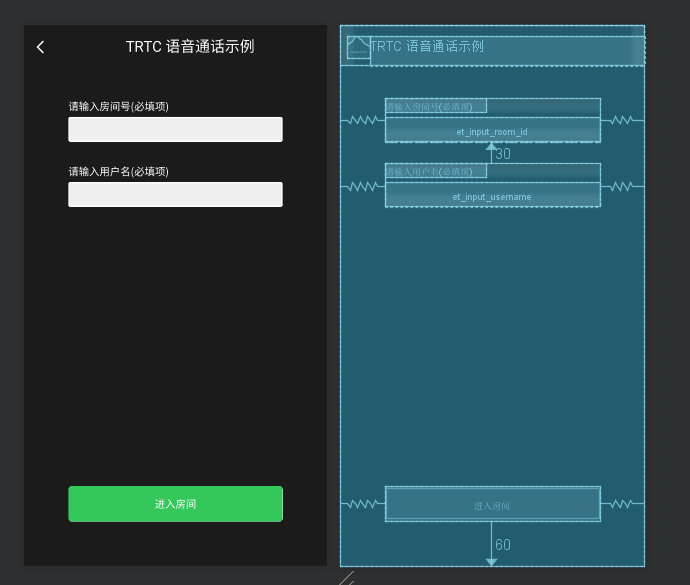
Task: Click the back arrow in design preview
Action: (40, 47)
